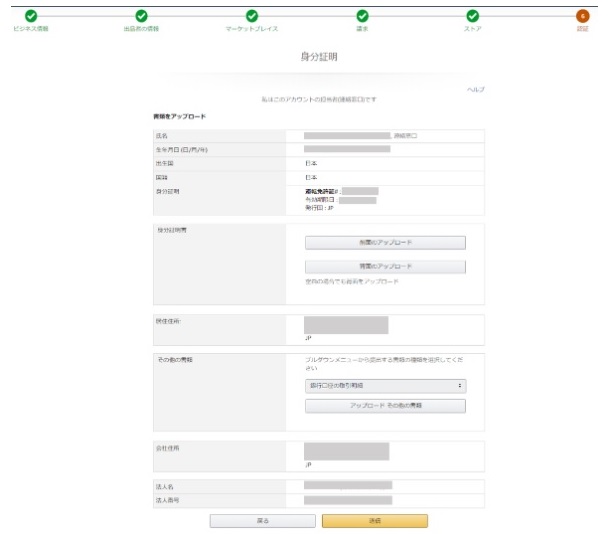The image size is (612, 534).
Task: Open the 銀行口座の取引明細 document type dropdown
Action: 385,385
